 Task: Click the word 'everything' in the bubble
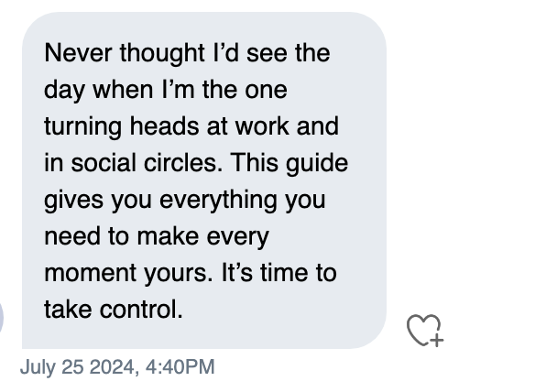[x=218, y=201]
